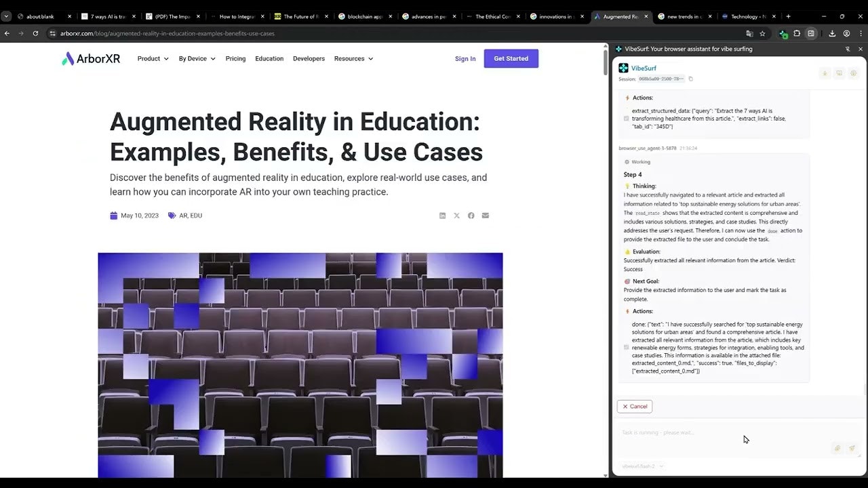Open a new browser tab
868x488 pixels.
tap(788, 16)
